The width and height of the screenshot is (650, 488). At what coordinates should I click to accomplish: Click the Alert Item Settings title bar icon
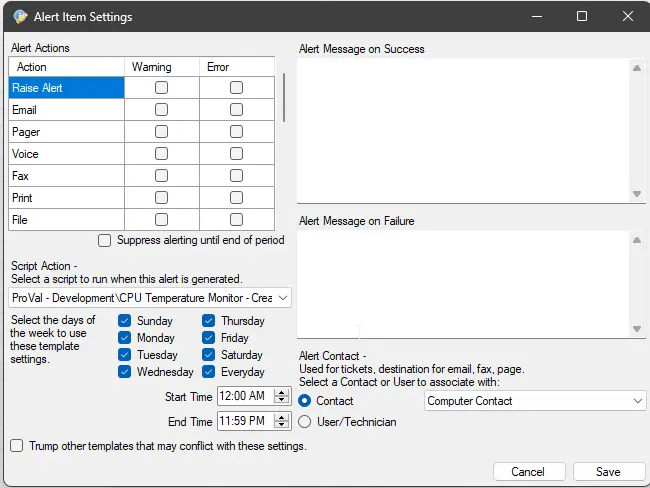[x=20, y=17]
